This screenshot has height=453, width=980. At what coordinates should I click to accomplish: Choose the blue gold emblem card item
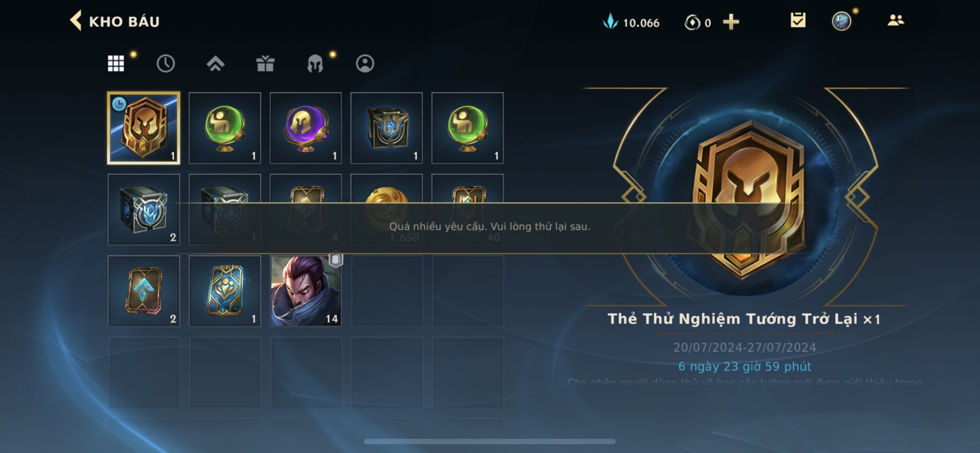[225, 291]
